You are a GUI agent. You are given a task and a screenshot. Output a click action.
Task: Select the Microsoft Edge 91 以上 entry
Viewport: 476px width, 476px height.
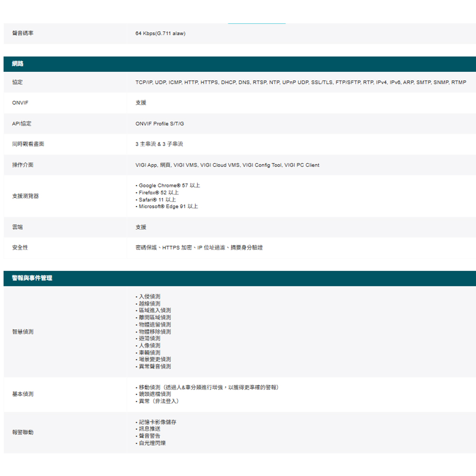pos(168,207)
